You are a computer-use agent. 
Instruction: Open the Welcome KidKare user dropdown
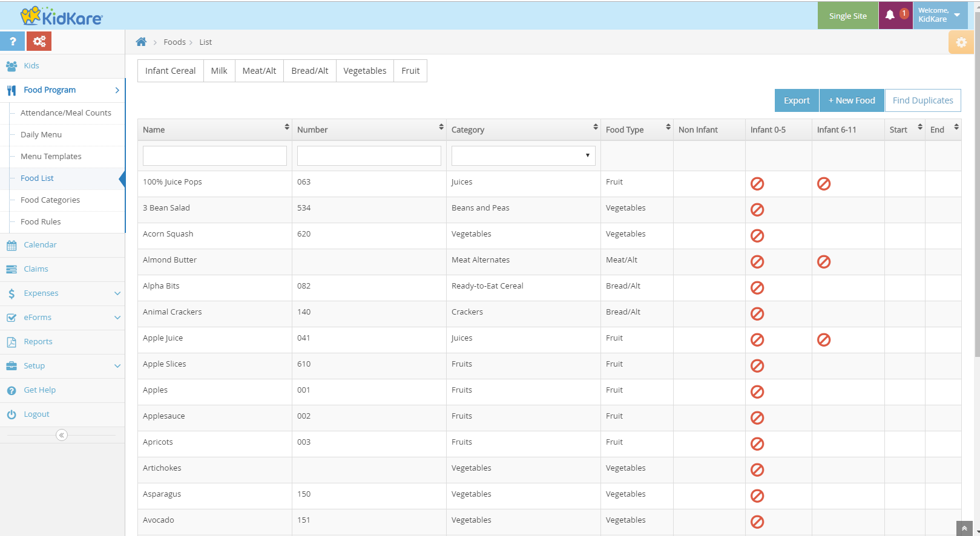[x=940, y=15]
